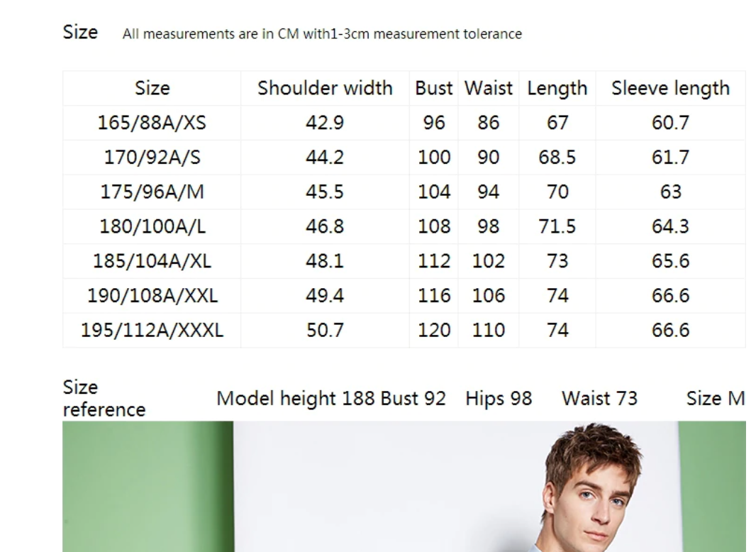Click the Shoulder width column header
Viewport: 756px width, 552px height.
tap(324, 88)
